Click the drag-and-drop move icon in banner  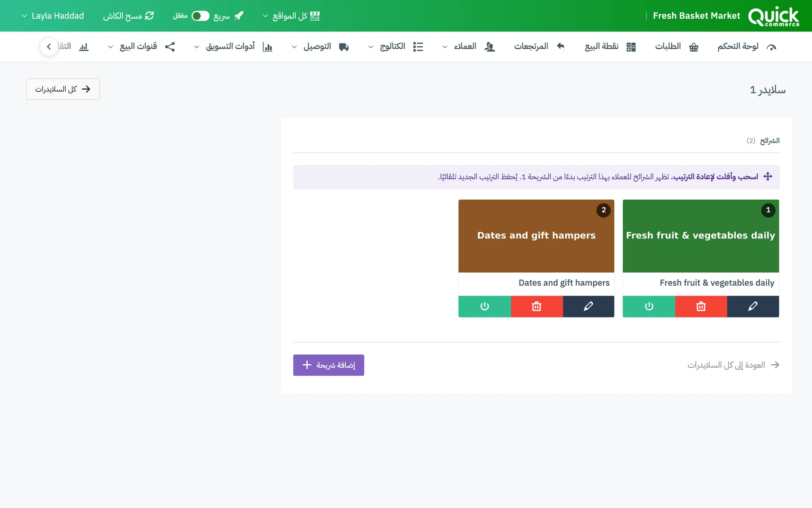[768, 177]
